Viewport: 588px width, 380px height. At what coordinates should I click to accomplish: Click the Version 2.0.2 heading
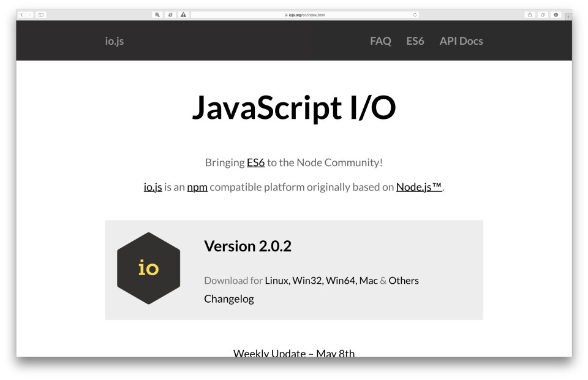(x=247, y=246)
